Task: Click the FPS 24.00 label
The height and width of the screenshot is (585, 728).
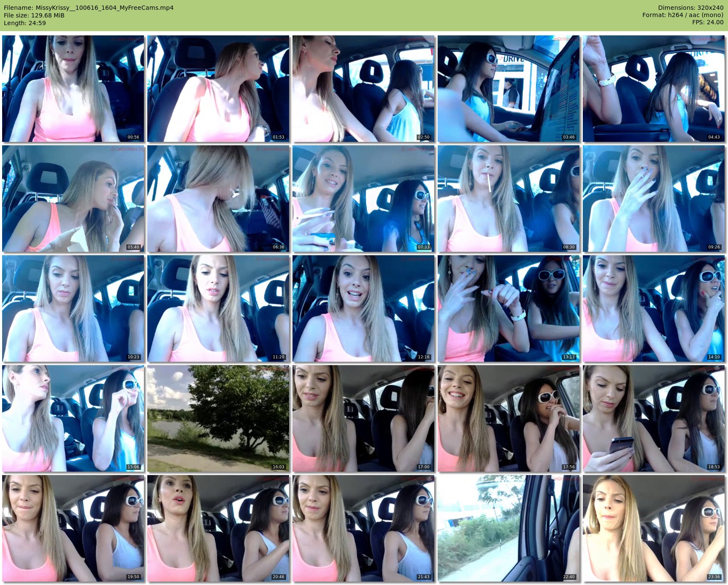Action: coord(708,22)
